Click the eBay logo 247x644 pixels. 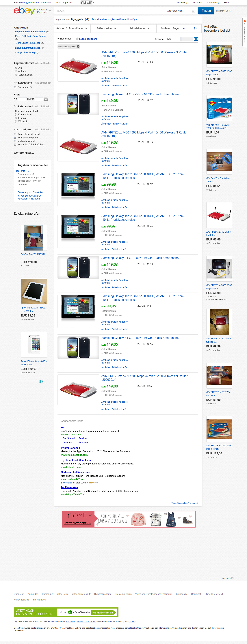24,11
